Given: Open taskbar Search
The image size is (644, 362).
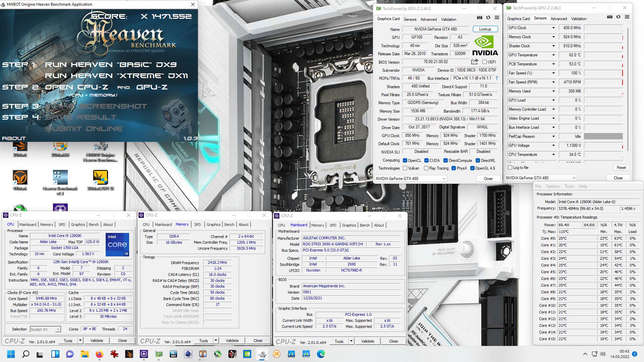Looking at the screenshot, I should pyautogui.click(x=25, y=354).
